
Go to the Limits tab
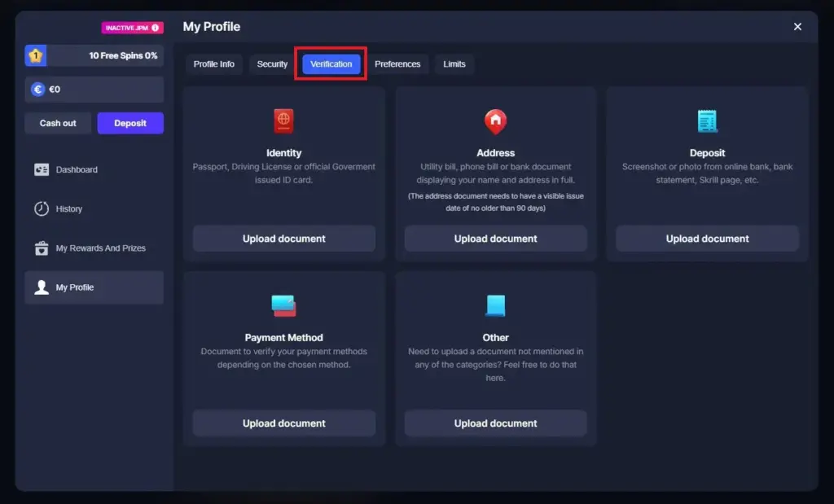click(454, 64)
